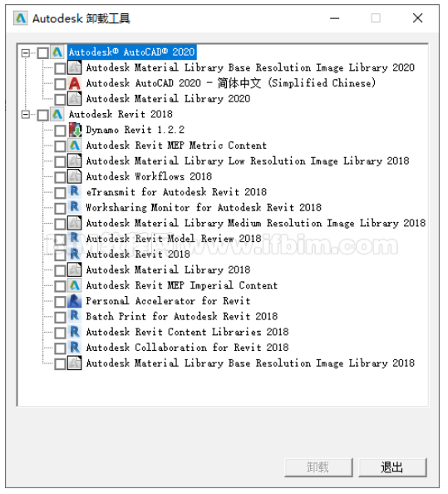Viewport: 448px width, 494px height.
Task: Click the 退出 exit button
Action: (392, 467)
